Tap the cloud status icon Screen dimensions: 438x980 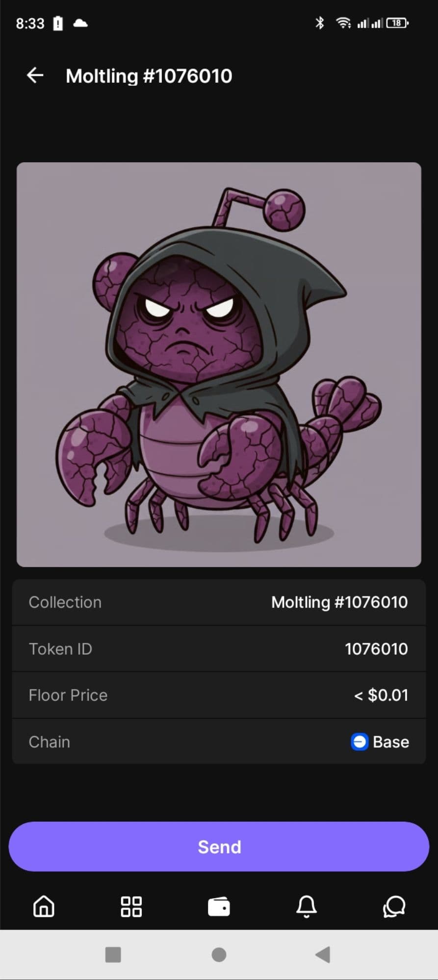tap(80, 23)
